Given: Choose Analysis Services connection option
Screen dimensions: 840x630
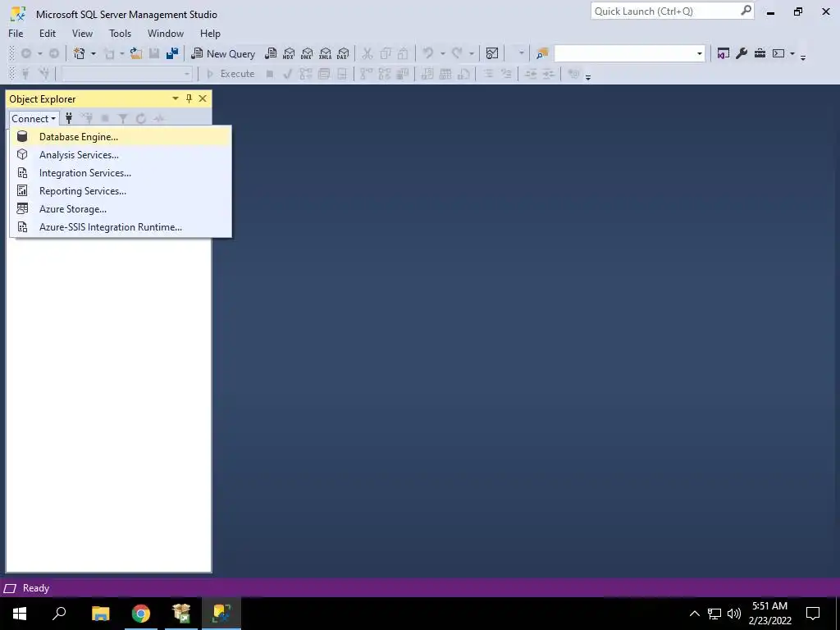Looking at the screenshot, I should pyautogui.click(x=121, y=155).
